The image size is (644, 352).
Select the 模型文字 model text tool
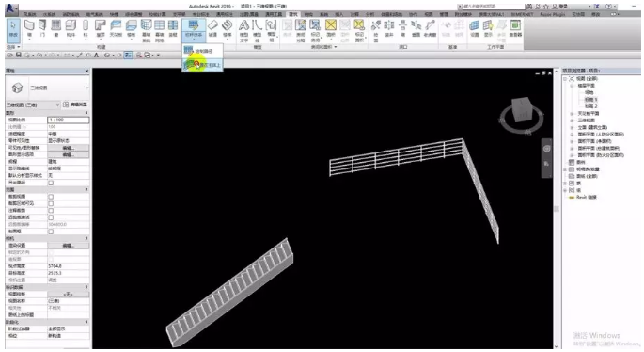pyautogui.click(x=243, y=31)
